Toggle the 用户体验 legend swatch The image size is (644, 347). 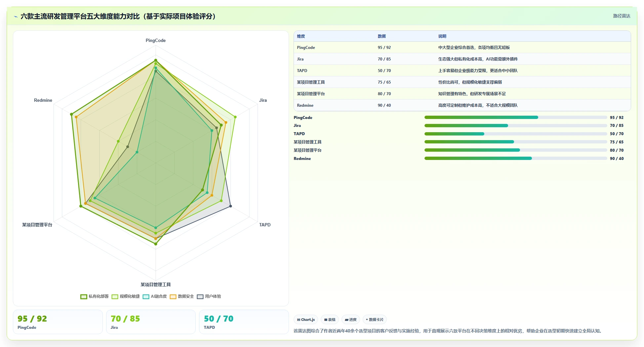point(200,296)
